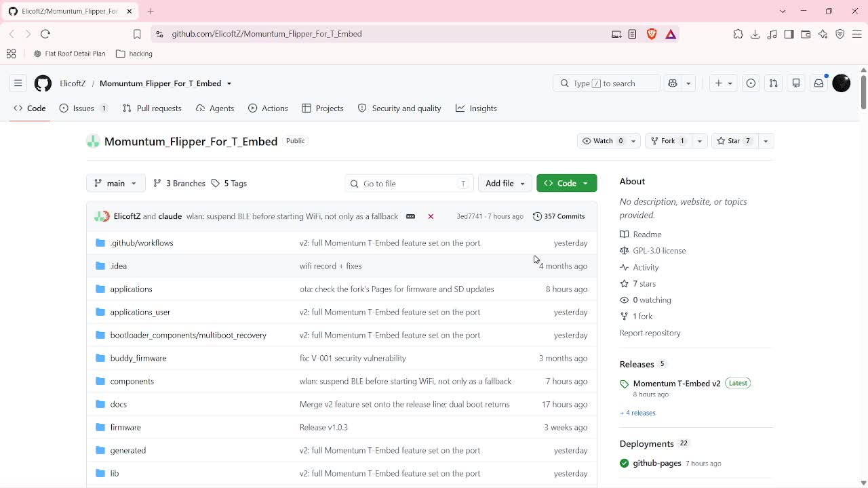Toggle the browser sidebar panel
Screen dimensions: 868x488
[789, 34]
